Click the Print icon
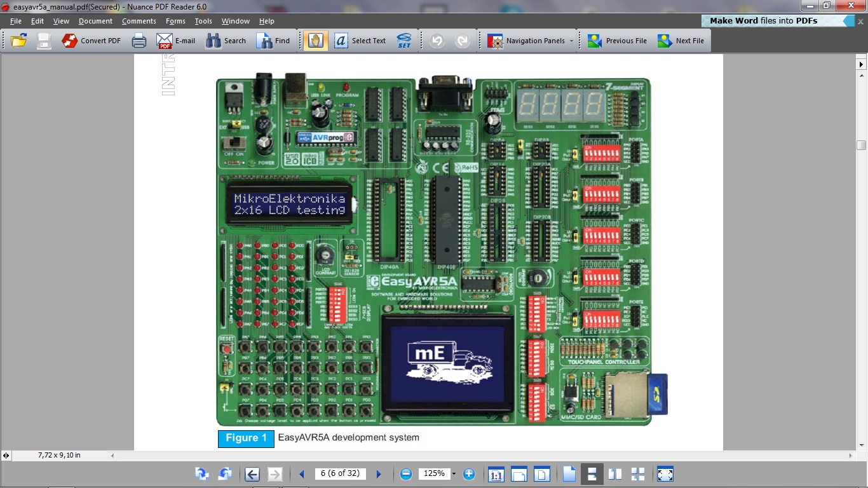Screen dimensions: 868x488 click(x=139, y=41)
